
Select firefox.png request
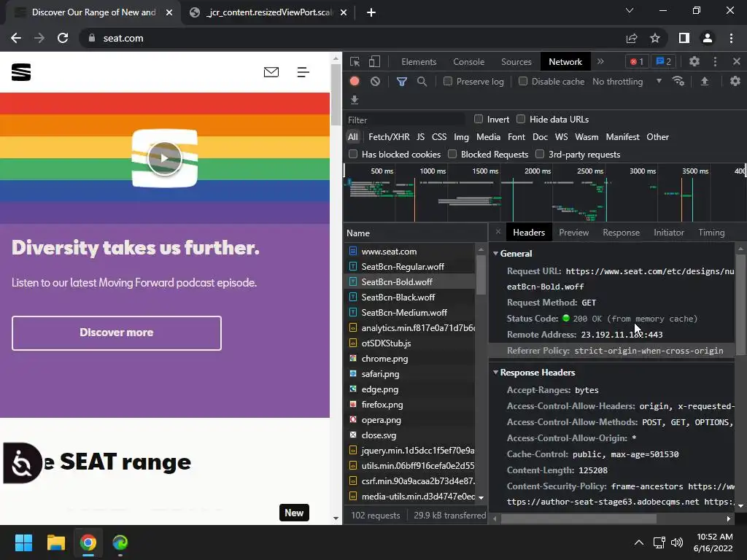pos(409,405)
